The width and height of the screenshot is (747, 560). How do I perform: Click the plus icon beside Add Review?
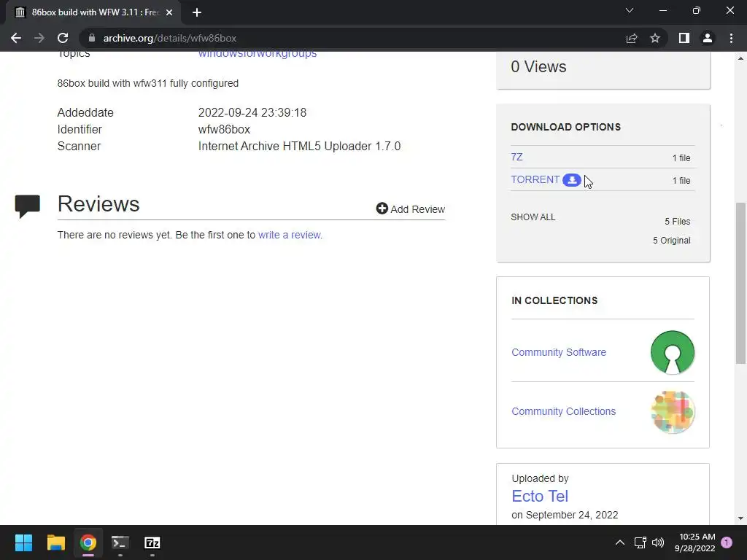point(382,209)
